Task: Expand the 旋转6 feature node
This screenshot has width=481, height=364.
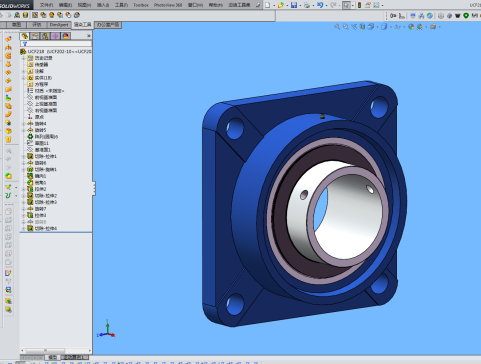Action: coord(23,163)
